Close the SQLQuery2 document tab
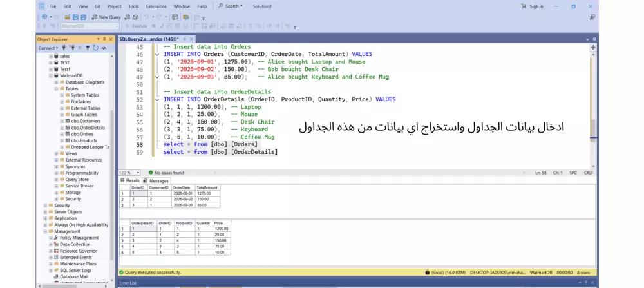The height and width of the screenshot is (288, 644). coord(191,39)
